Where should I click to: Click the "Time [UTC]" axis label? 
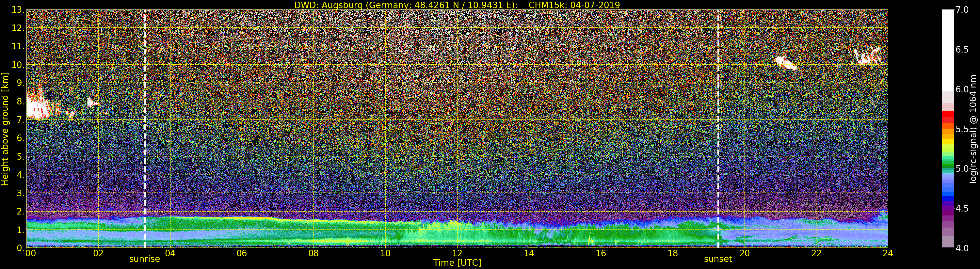pyautogui.click(x=457, y=262)
